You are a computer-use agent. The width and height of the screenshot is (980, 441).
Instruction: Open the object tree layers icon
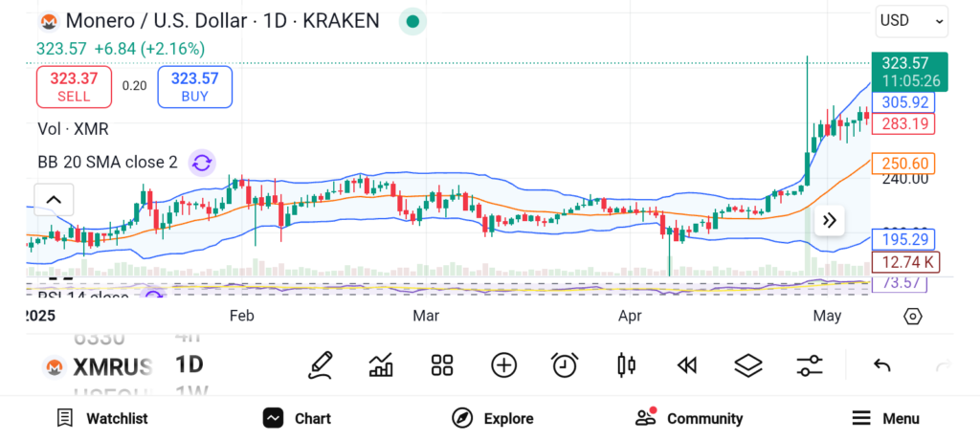(747, 364)
